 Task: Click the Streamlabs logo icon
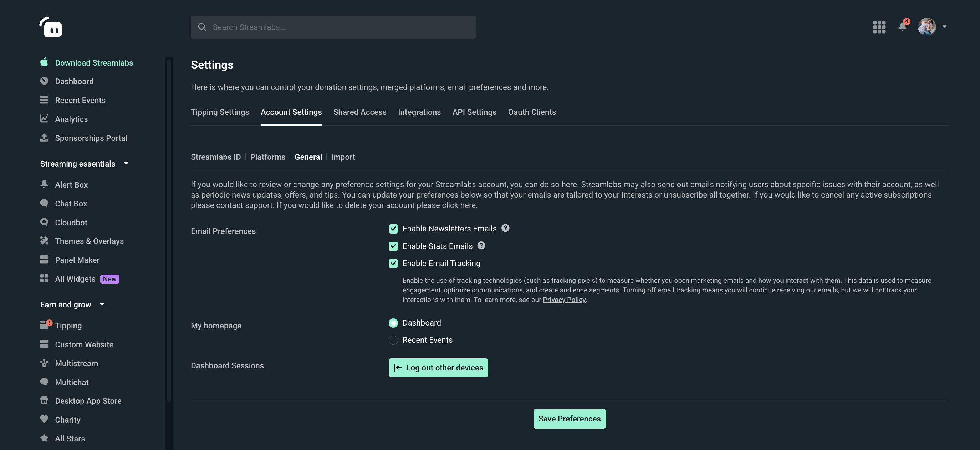[x=51, y=27]
